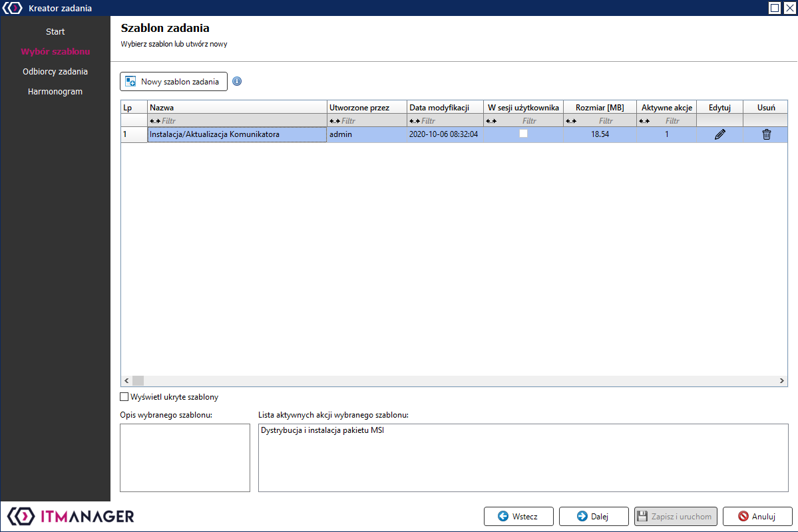Click Dystrybucja i instalacja pakietu MSI entry
The image size is (798, 532).
click(323, 430)
